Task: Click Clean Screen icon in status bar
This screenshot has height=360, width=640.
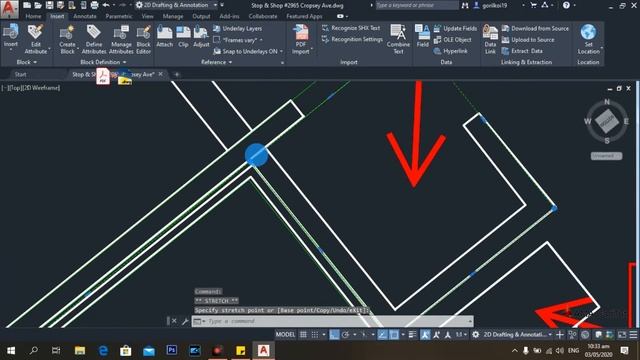Action: coord(622,335)
